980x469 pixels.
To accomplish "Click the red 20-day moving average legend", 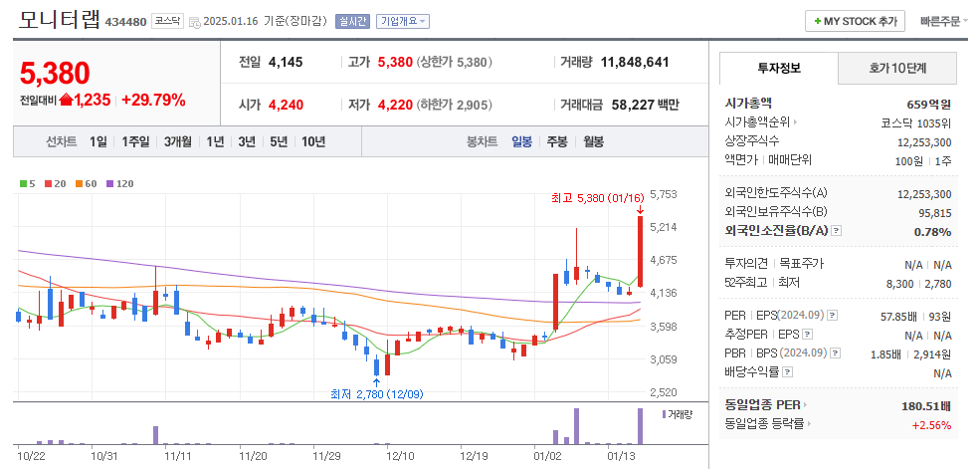I will click(x=56, y=184).
